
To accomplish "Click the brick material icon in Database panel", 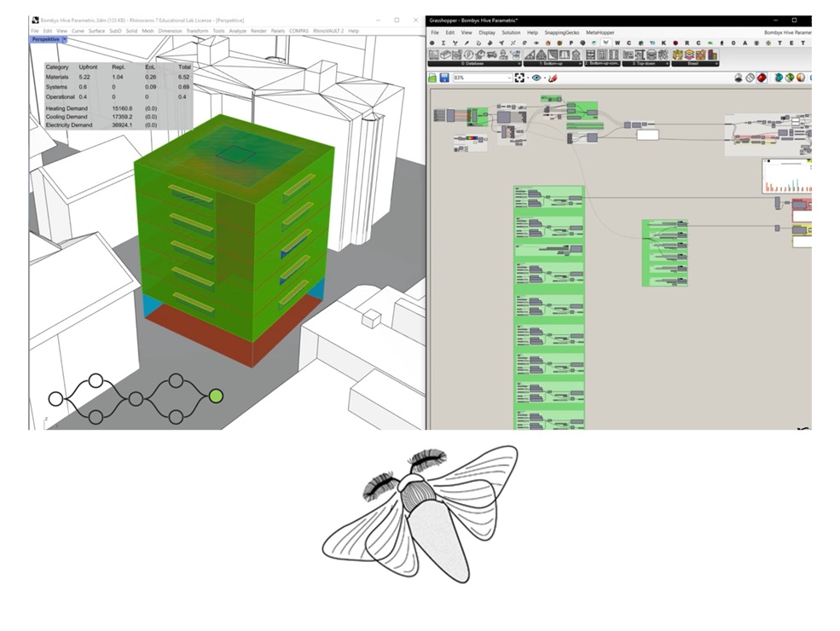I will tap(446, 55).
